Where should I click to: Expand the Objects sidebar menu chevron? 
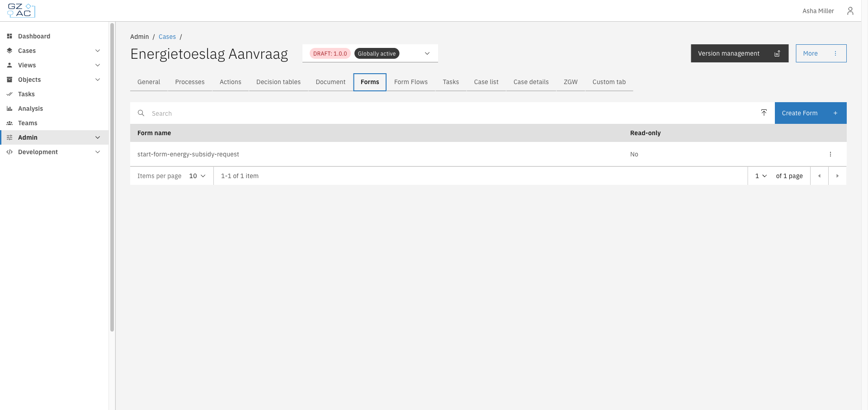tap(98, 80)
